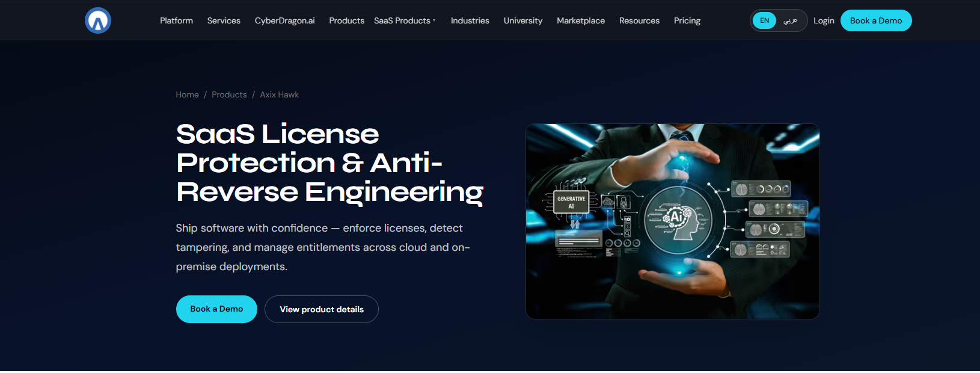
Task: Open the Marketplace nav link
Action: point(581,20)
